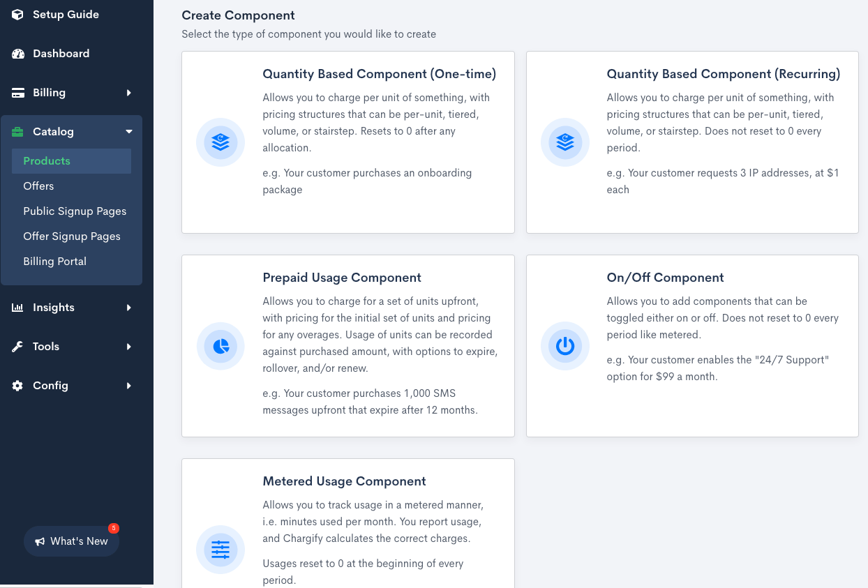Click the Dashboard speedometer icon in sidebar
The width and height of the screenshot is (868, 588).
pos(17,53)
